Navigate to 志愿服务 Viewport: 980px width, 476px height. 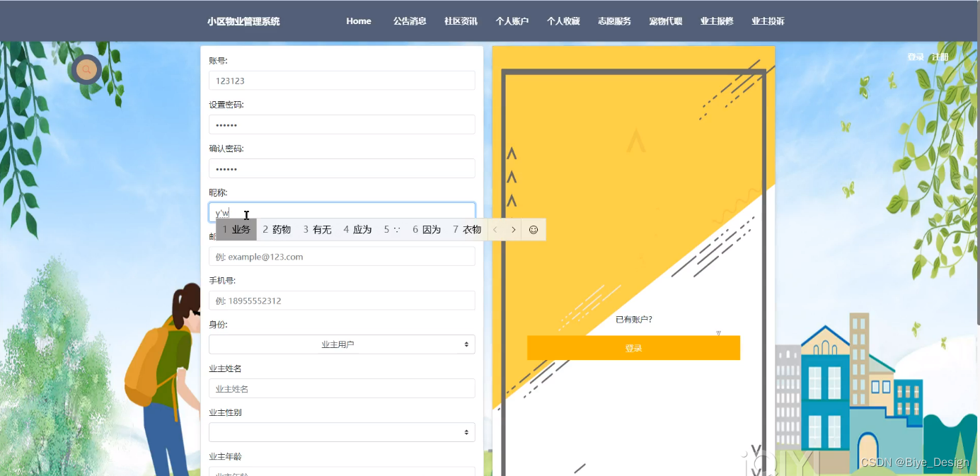[614, 21]
